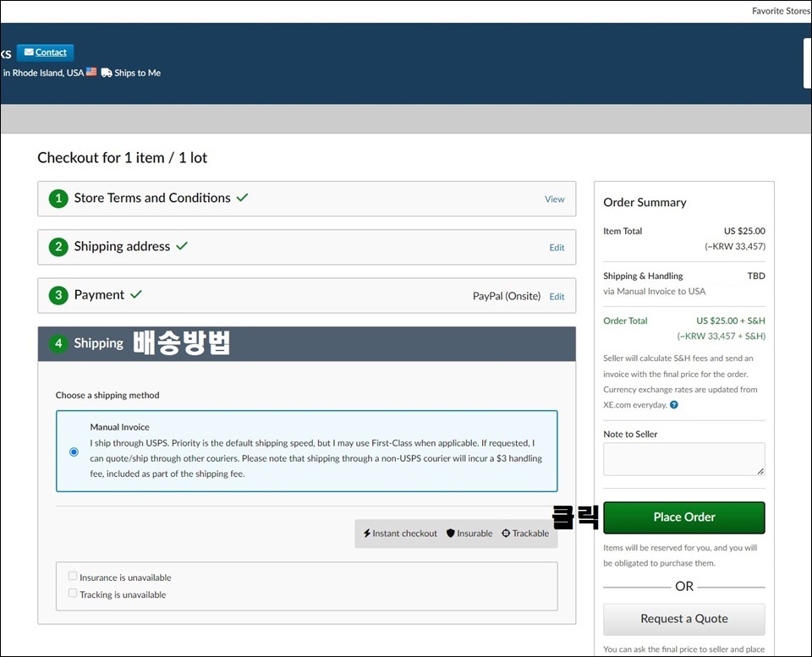This screenshot has width=812, height=657.
Task: Expand the Payment section
Action: [306, 296]
